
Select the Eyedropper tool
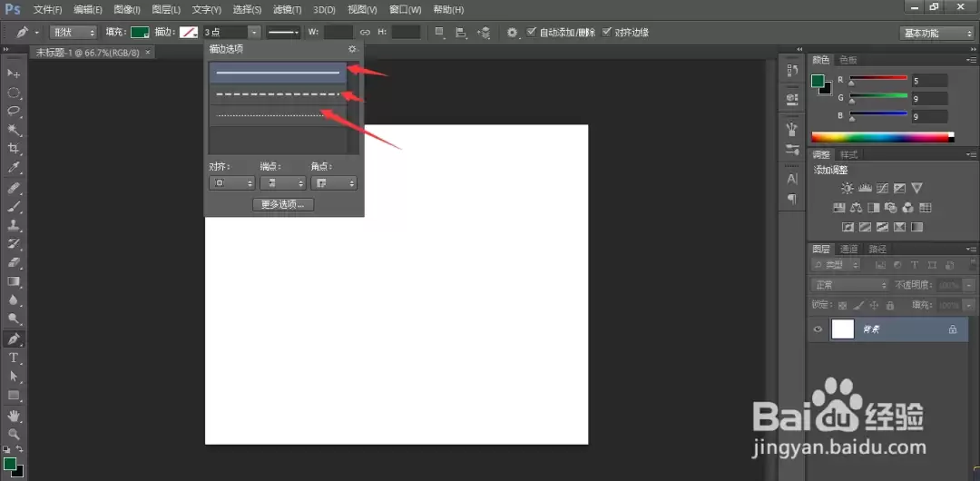13,168
